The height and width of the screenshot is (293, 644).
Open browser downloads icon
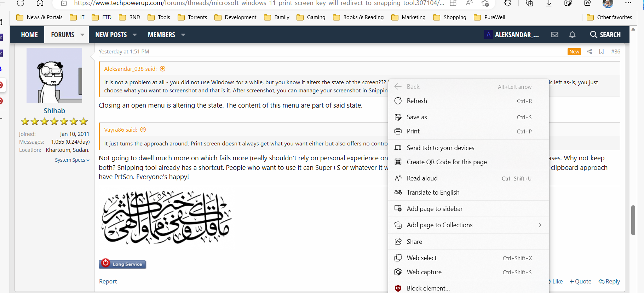click(x=548, y=3)
